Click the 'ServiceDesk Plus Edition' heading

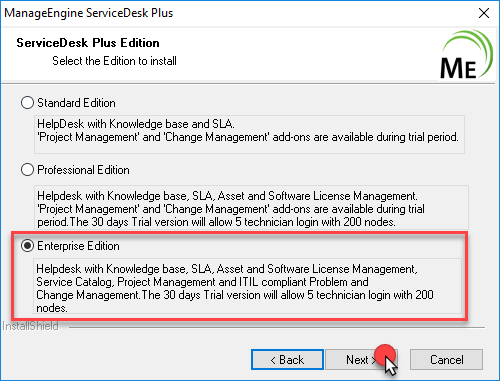[88, 43]
